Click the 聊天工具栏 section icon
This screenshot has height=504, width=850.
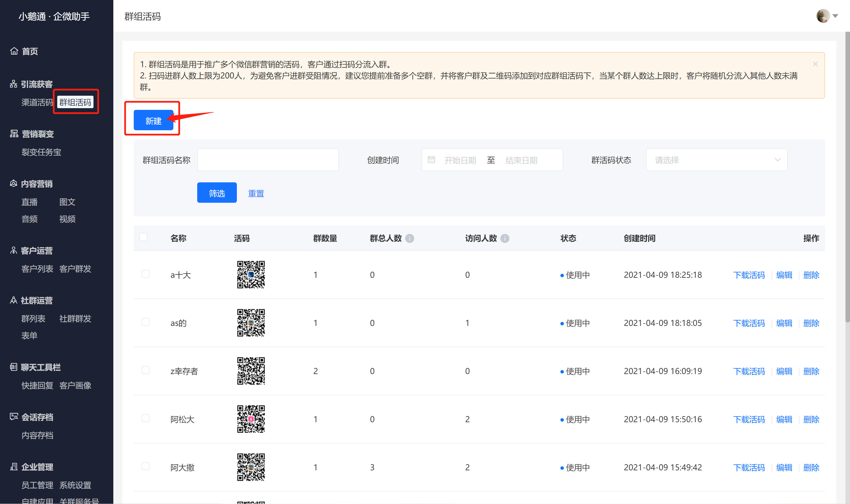pyautogui.click(x=14, y=367)
